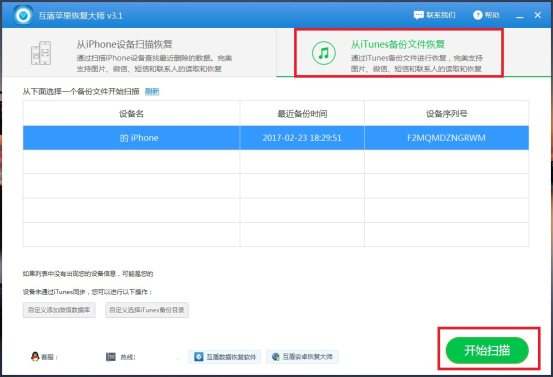Click the QQ penguin 客服 icon
This screenshot has height=377, width=553.
(x=35, y=357)
